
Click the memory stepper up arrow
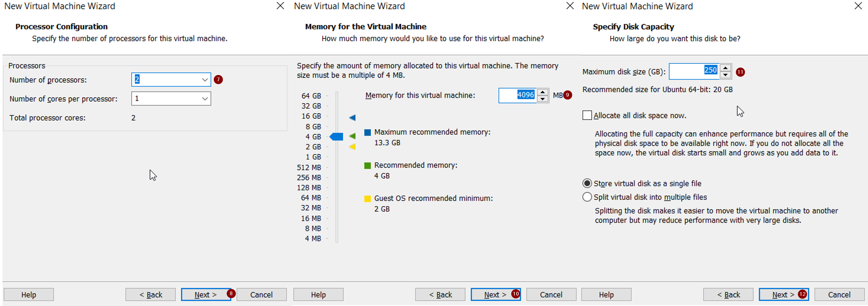[x=542, y=92]
